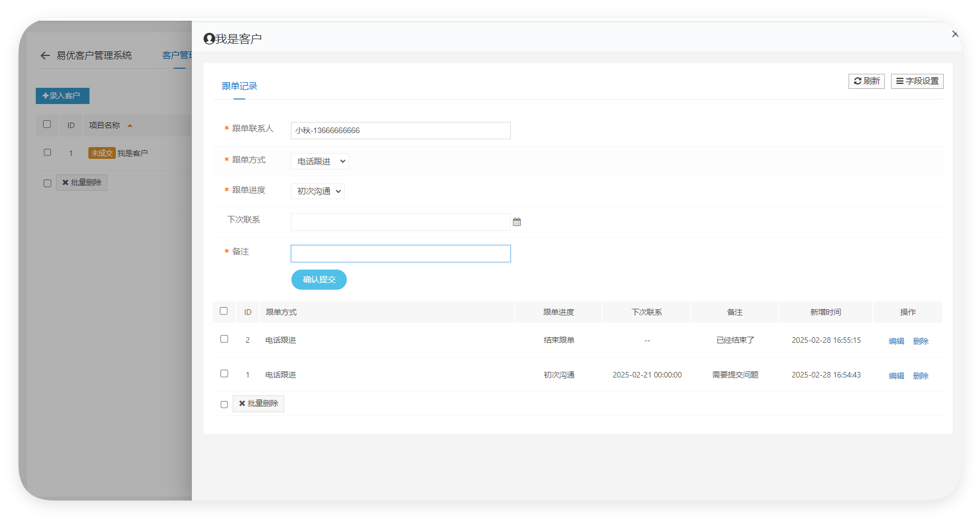Click into the 备注 input field
Screen dimensions: 980x519
coord(401,253)
